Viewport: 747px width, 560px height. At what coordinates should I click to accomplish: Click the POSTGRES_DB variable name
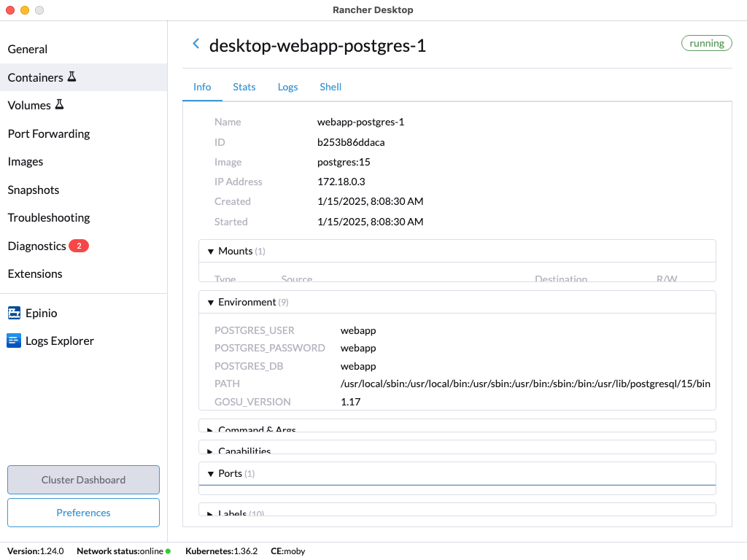pyautogui.click(x=249, y=366)
